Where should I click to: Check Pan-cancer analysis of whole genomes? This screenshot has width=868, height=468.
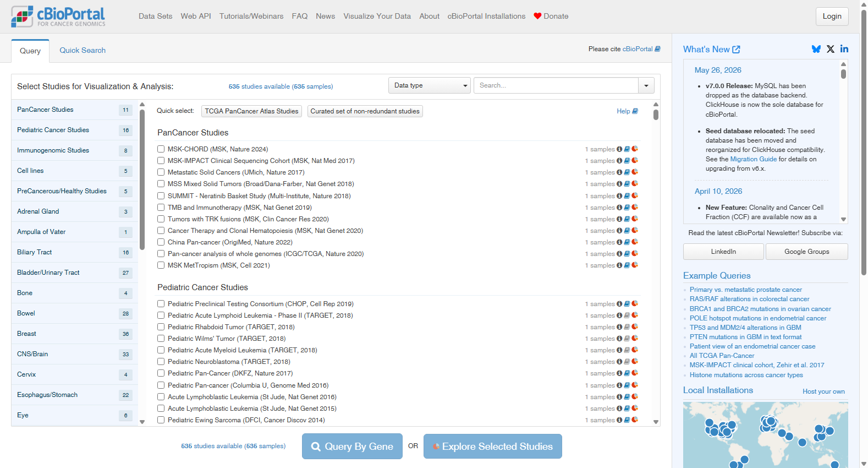point(161,254)
